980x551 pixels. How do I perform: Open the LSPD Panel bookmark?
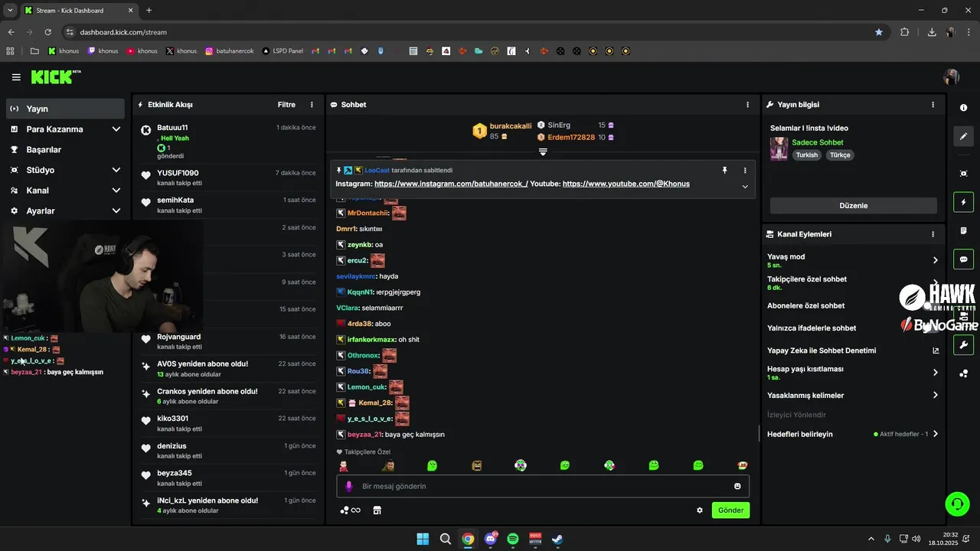point(283,51)
